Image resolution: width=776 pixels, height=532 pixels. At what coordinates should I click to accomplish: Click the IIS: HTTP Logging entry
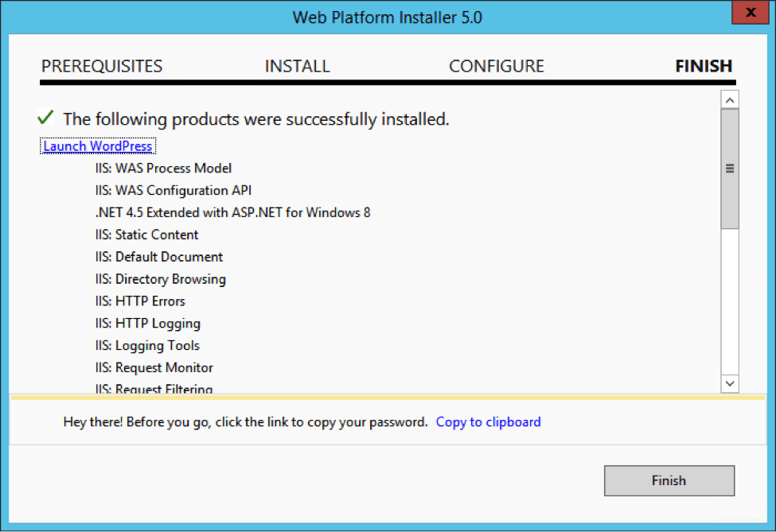[x=147, y=323]
